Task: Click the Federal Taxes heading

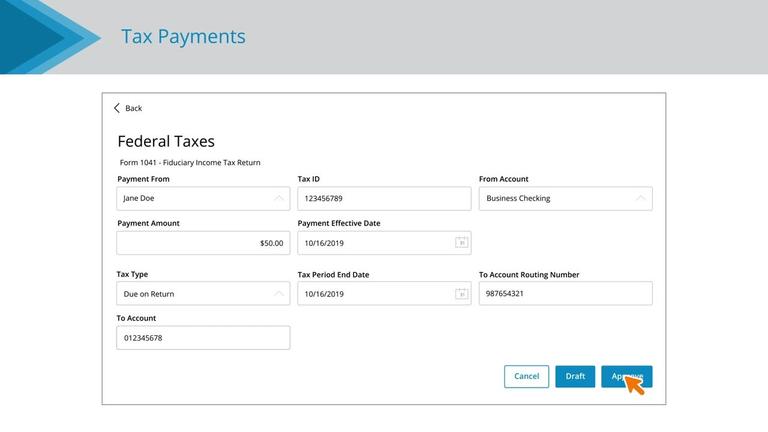Action: coord(166,142)
